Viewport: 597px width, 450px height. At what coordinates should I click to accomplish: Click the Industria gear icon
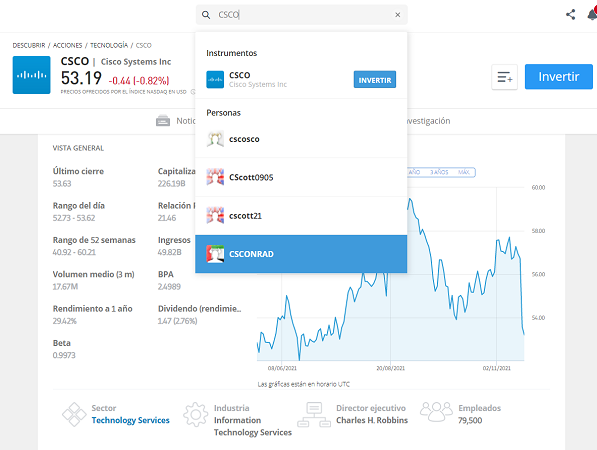pyautogui.click(x=196, y=414)
